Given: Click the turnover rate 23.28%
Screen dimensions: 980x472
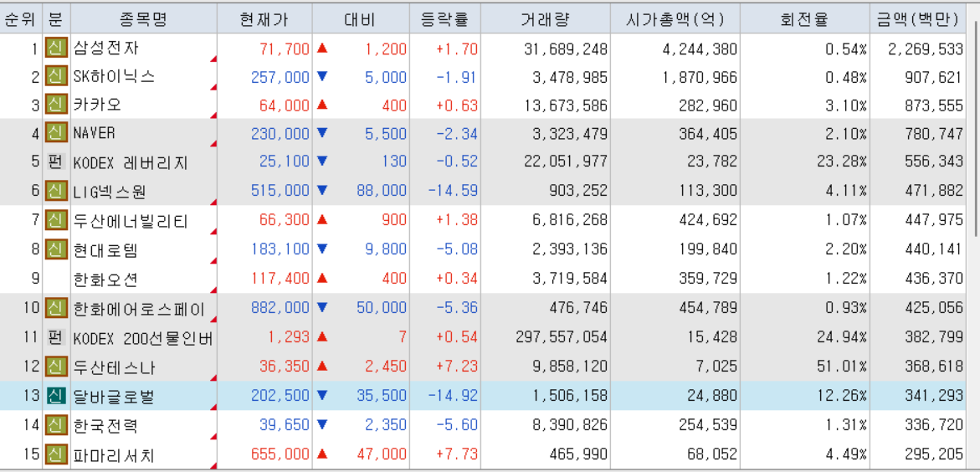Looking at the screenshot, I should (842, 162).
